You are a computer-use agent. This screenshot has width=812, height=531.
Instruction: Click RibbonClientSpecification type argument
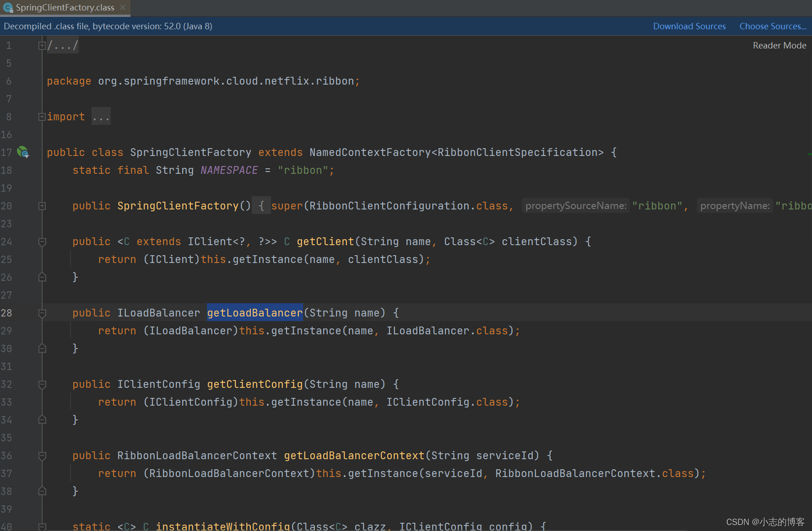[x=518, y=152]
